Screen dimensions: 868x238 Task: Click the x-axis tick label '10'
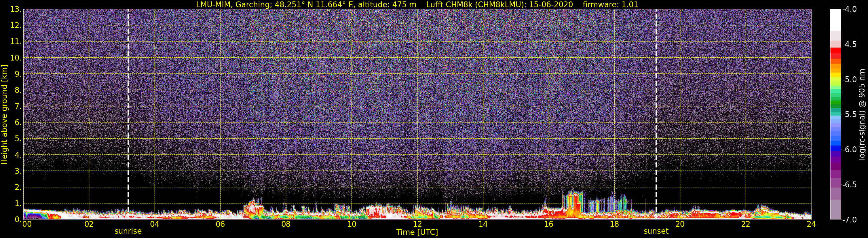click(x=352, y=224)
